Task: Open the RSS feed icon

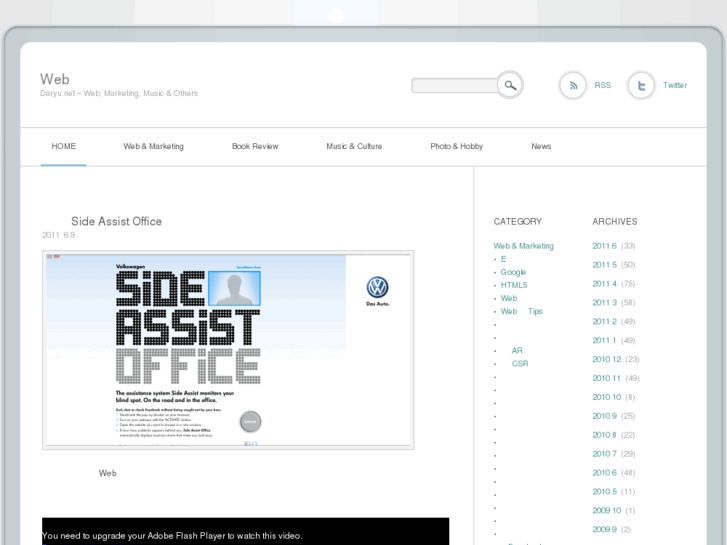Action: 573,85
